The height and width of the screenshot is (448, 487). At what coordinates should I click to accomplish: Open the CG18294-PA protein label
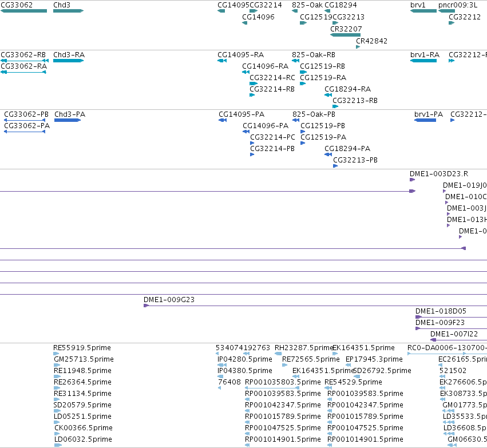[347, 149]
